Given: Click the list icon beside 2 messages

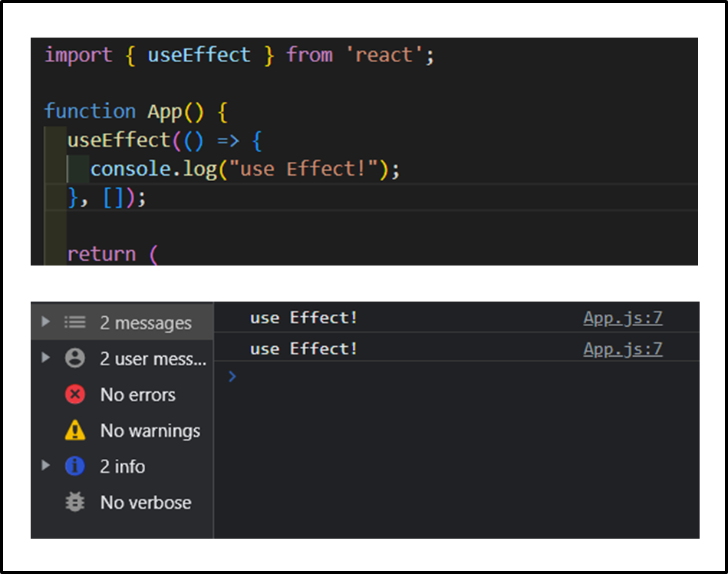Looking at the screenshot, I should point(74,322).
